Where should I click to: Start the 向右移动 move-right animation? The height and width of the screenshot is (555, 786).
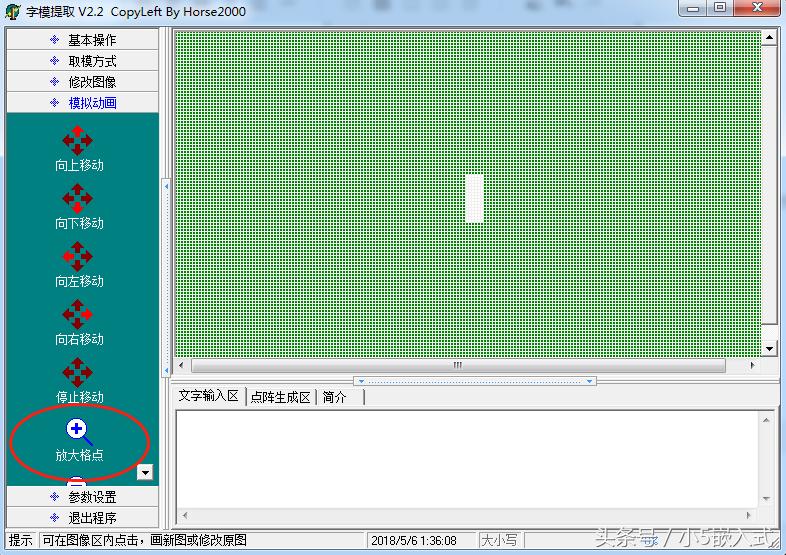[x=77, y=315]
